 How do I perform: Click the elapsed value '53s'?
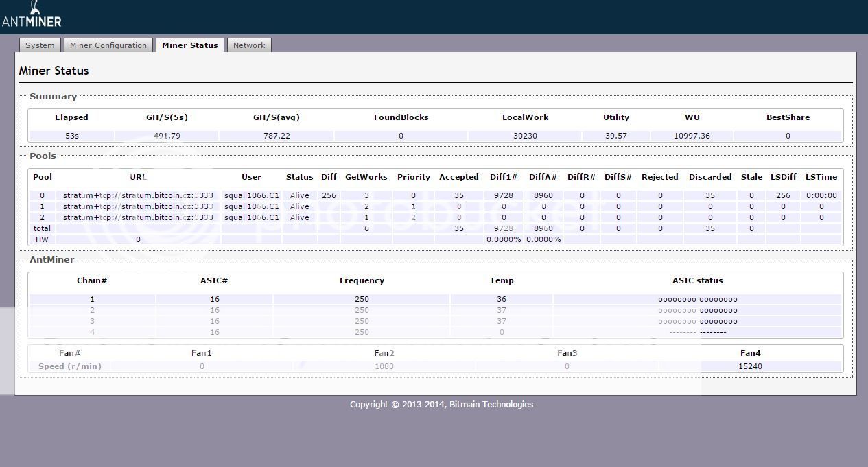pos(71,136)
